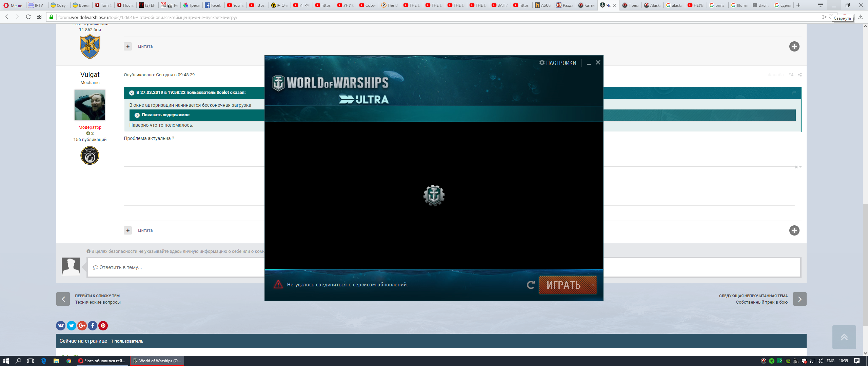Open Windows search from taskbar
The height and width of the screenshot is (366, 868).
point(19,361)
